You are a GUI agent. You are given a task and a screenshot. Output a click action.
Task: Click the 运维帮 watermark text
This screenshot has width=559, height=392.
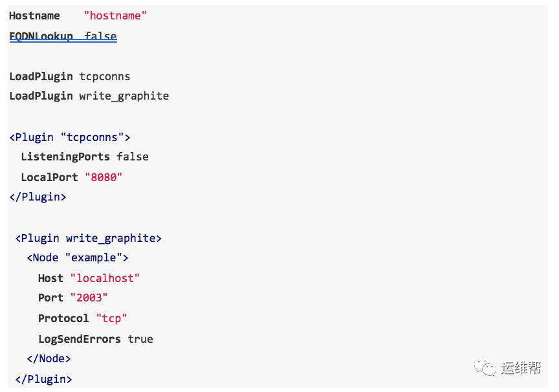coord(520,368)
